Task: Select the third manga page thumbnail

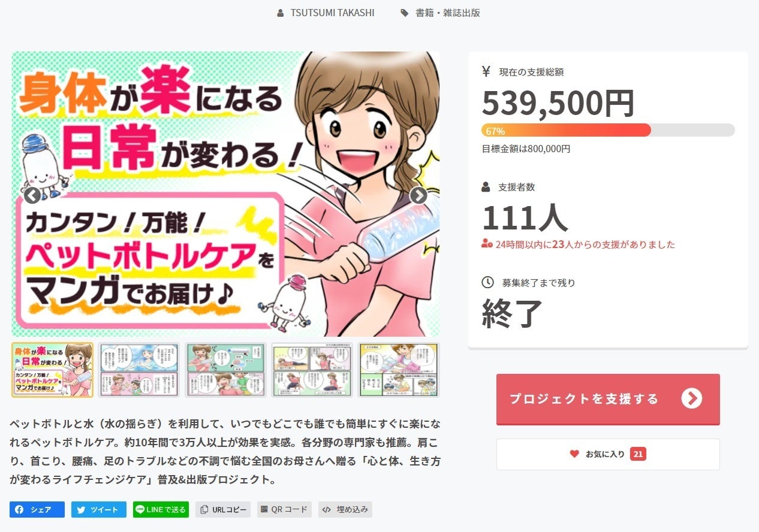Action: [226, 370]
